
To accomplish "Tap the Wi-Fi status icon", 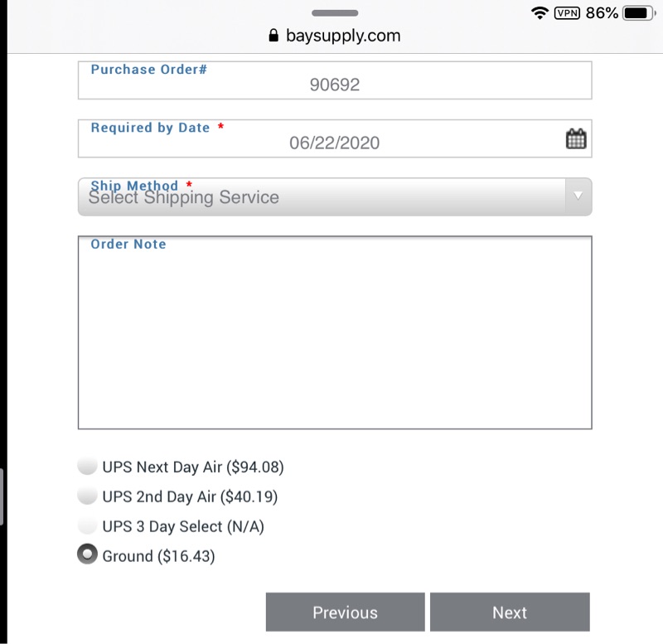I will pyautogui.click(x=540, y=13).
